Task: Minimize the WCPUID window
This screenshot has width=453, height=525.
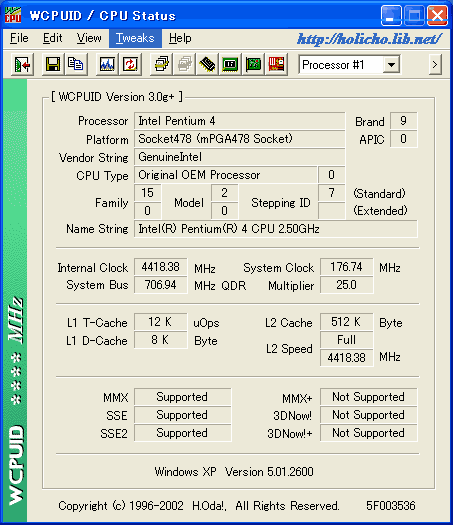Action: coord(391,15)
